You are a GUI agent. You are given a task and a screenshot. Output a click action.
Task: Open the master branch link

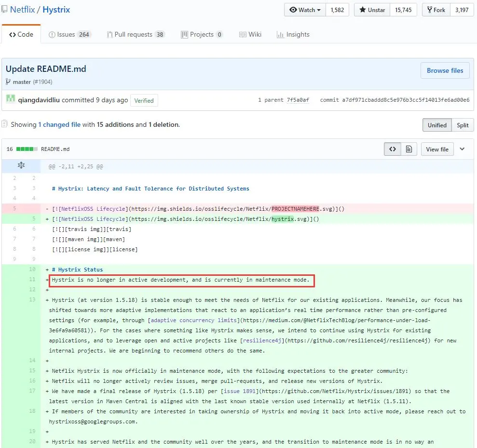pos(22,82)
